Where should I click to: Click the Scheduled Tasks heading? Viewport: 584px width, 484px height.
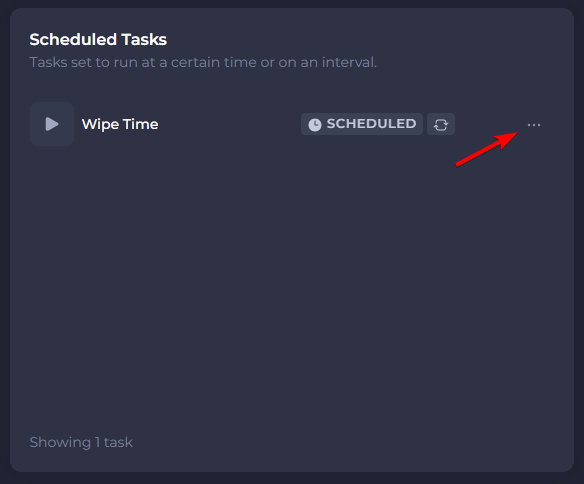(x=98, y=39)
